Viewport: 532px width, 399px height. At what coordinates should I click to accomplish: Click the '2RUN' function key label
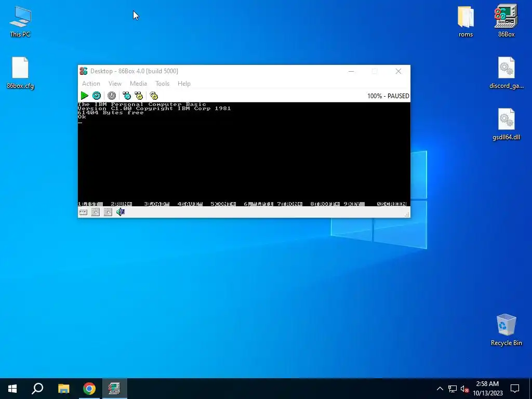[x=121, y=204]
